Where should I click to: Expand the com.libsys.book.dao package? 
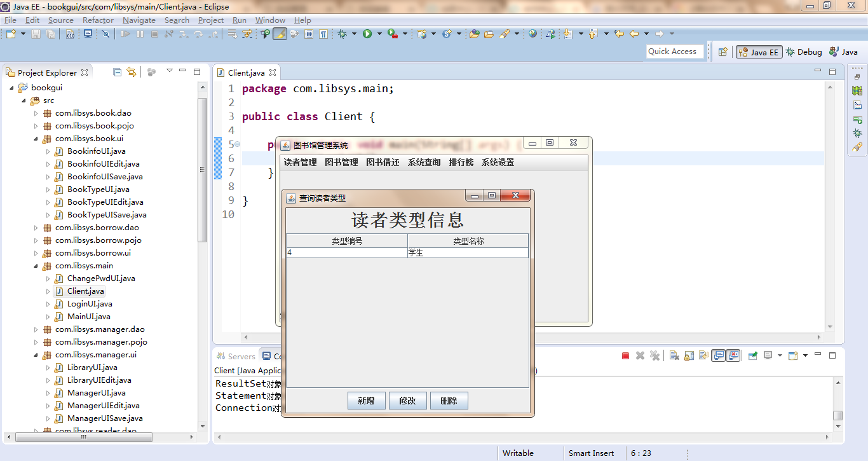pyautogui.click(x=36, y=113)
